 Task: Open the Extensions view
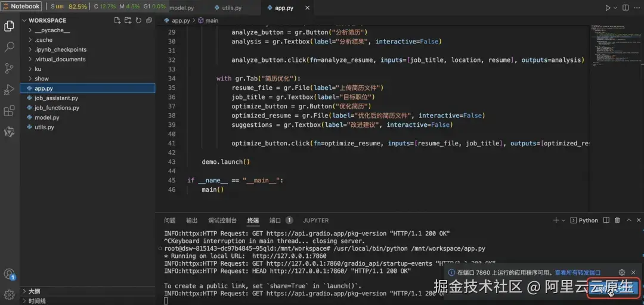[9, 111]
